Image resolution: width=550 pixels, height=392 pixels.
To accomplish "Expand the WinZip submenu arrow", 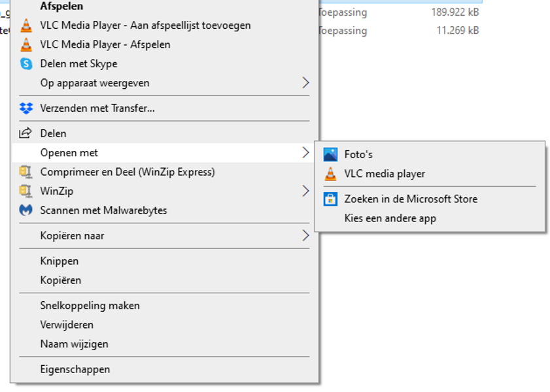I will click(305, 191).
